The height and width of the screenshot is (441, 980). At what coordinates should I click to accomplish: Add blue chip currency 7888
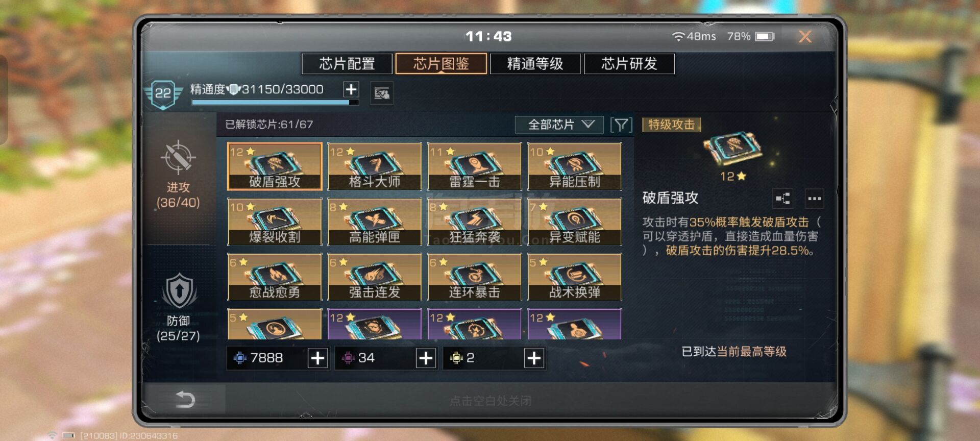click(x=317, y=358)
